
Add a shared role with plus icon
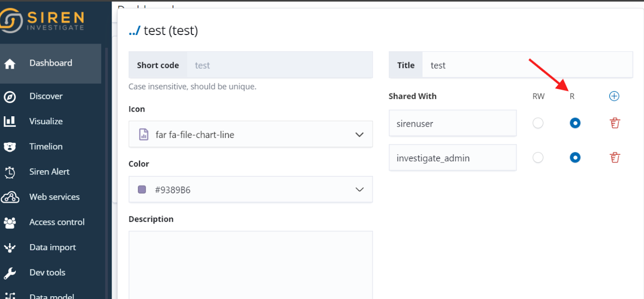(614, 96)
